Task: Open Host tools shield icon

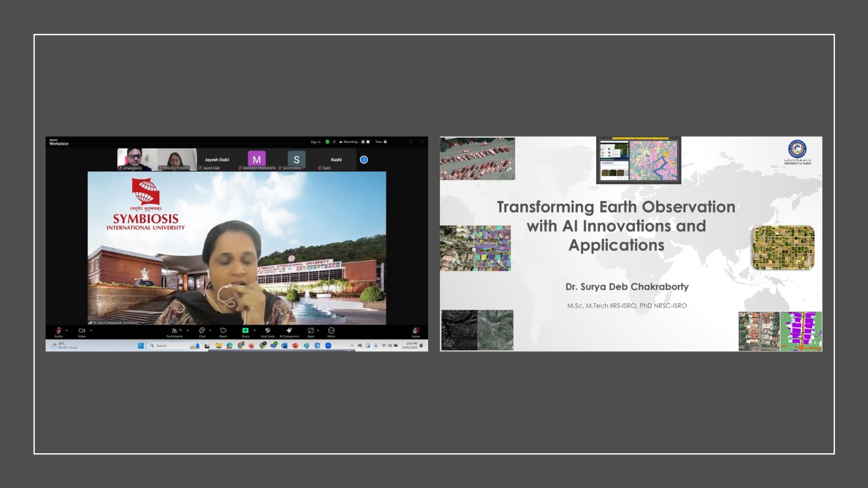Action: click(x=267, y=331)
